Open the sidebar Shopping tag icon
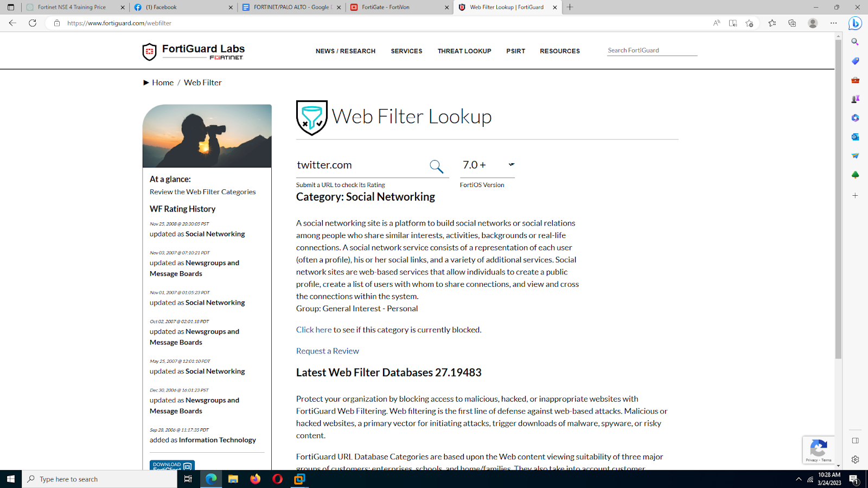 (855, 61)
